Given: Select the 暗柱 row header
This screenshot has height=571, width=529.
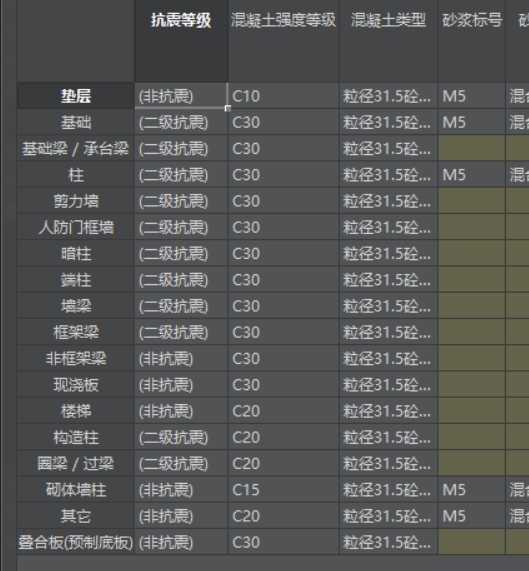Looking at the screenshot, I should pyautogui.click(x=76, y=253).
